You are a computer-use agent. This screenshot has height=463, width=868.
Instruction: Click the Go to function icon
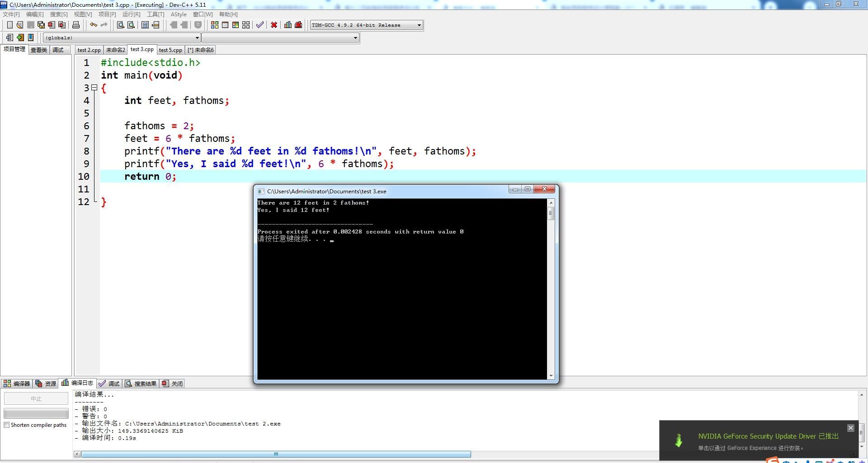[x=145, y=25]
